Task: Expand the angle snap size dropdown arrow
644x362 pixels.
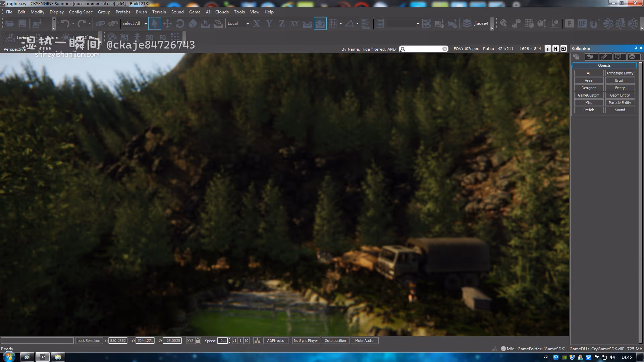Action: tap(357, 24)
